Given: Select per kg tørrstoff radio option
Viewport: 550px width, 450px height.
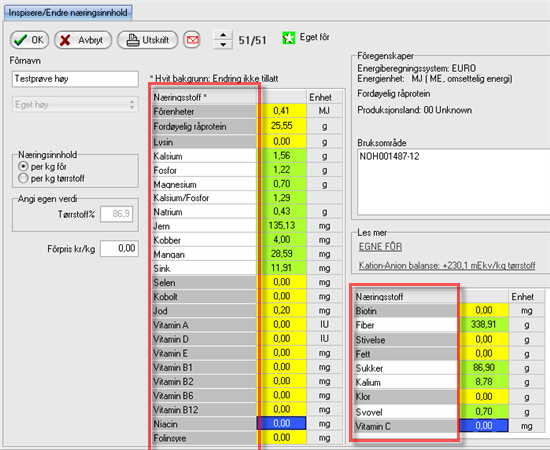Looking at the screenshot, I should click(x=23, y=178).
